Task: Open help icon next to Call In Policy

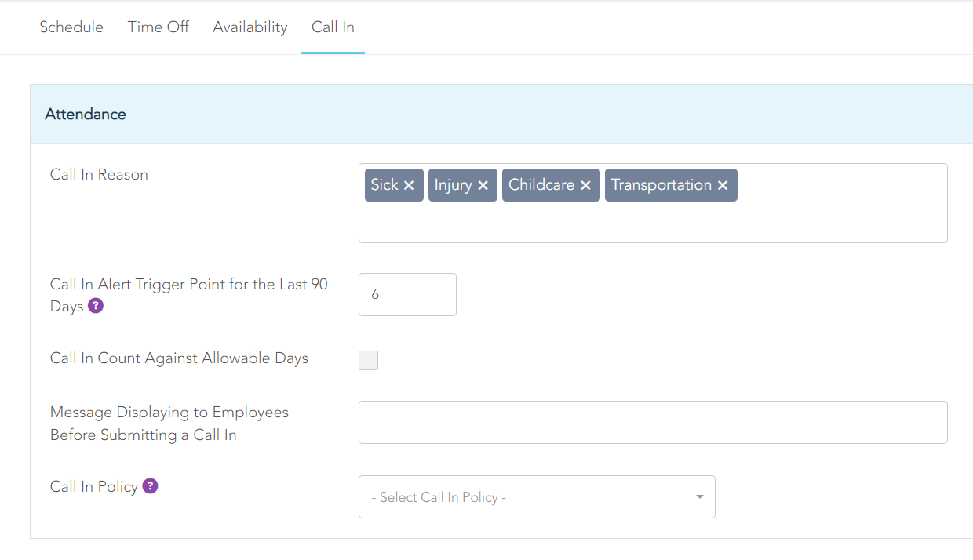Action: (x=150, y=486)
